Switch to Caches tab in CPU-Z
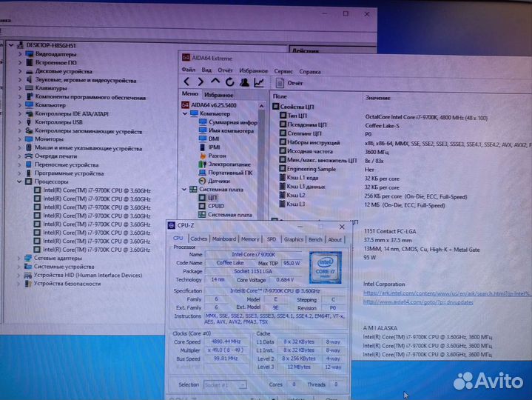This screenshot has height=400, width=532. 198,239
